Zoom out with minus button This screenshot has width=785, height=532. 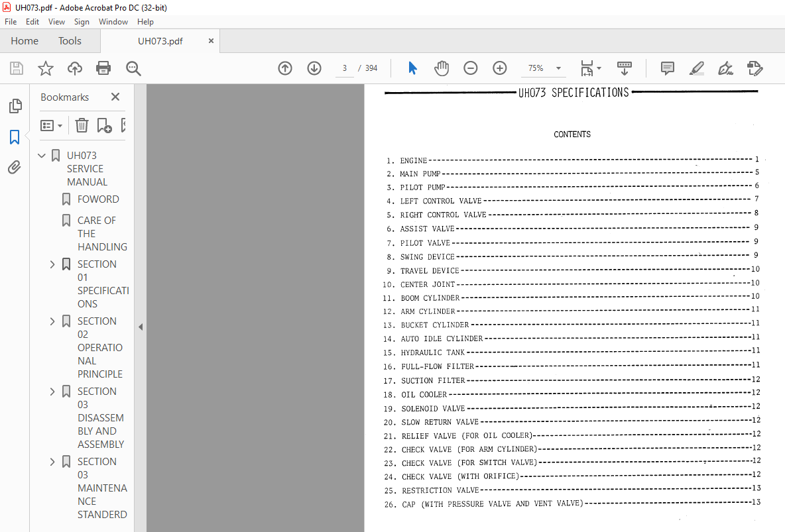pyautogui.click(x=471, y=68)
